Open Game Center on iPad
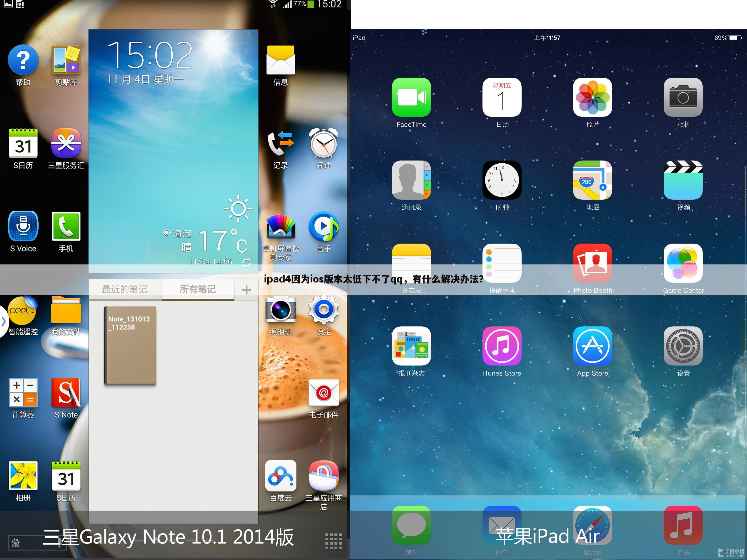The height and width of the screenshot is (560, 747). (x=683, y=263)
